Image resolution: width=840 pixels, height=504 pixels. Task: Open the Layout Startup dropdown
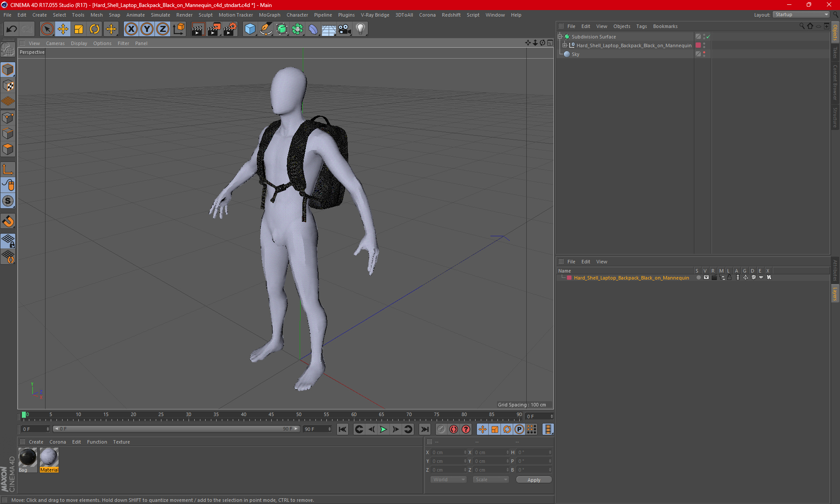801,14
